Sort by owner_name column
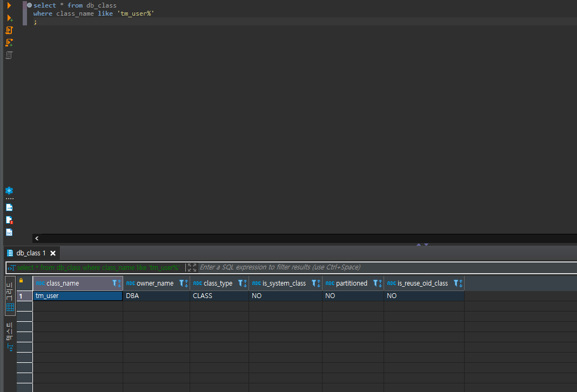The width and height of the screenshot is (577, 392). 186,283
